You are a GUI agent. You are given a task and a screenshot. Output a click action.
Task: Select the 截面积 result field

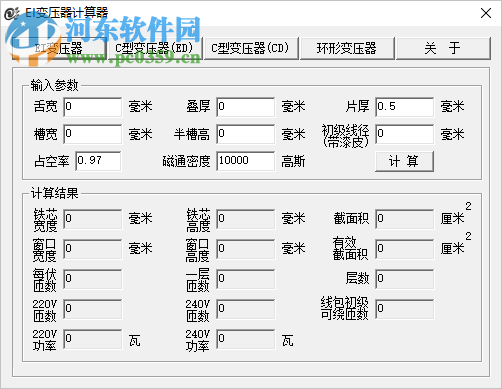pyautogui.click(x=404, y=219)
